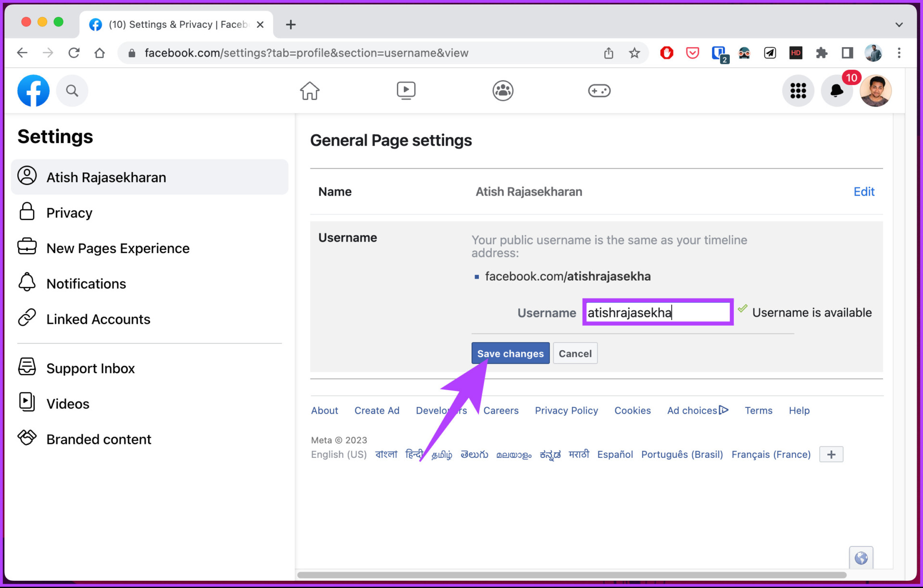Screen dimensions: 923x588
Task: Click the Cancel button
Action: (575, 353)
